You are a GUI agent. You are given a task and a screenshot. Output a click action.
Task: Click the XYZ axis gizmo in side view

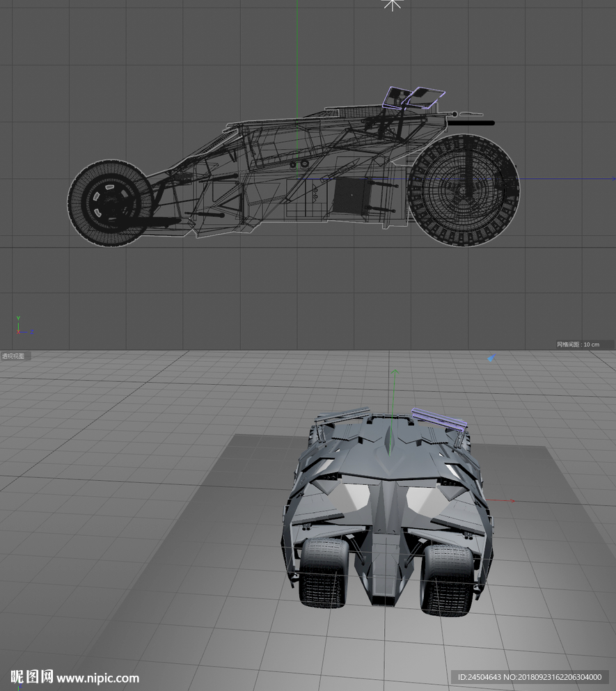(24, 326)
